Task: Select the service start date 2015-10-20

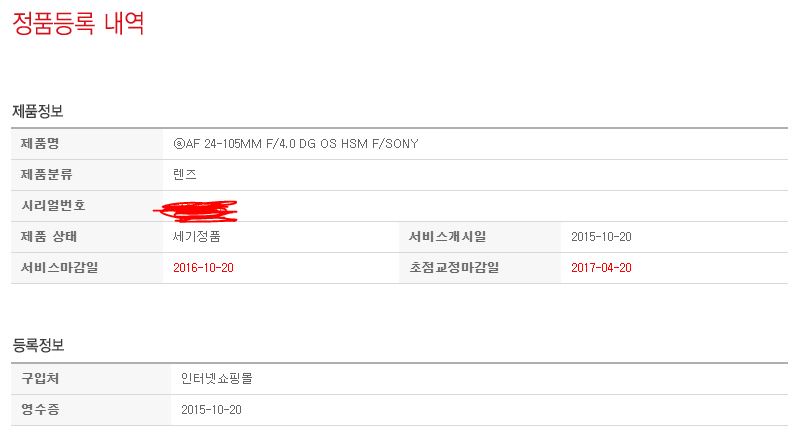Action: [x=601, y=237]
